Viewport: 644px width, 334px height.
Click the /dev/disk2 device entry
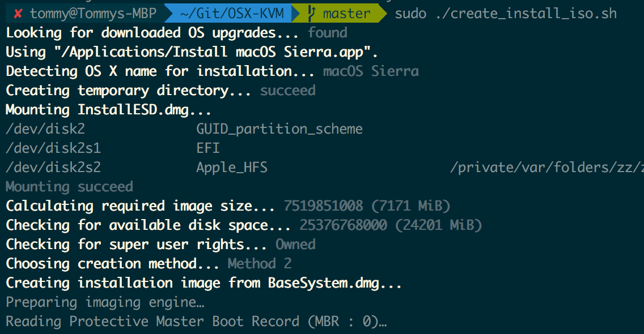tap(45, 129)
